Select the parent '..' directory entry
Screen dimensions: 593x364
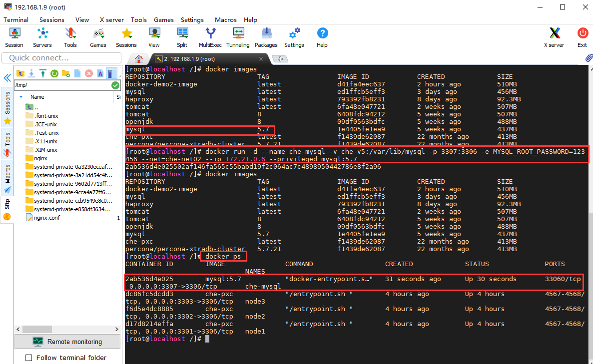(x=32, y=107)
